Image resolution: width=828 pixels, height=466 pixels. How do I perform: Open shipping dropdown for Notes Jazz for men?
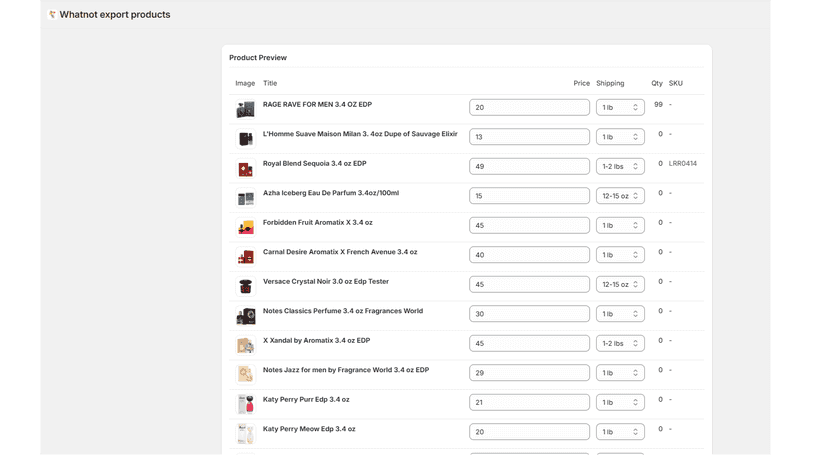(620, 373)
